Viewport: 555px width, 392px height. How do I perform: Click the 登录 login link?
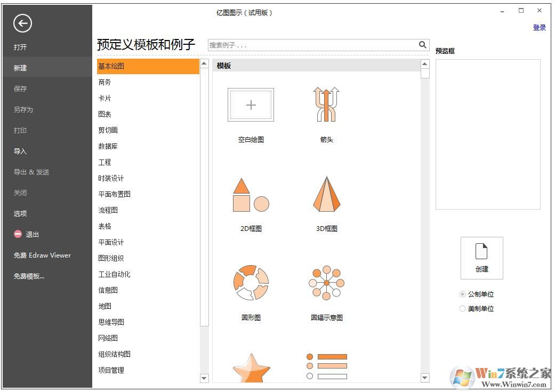(x=539, y=27)
